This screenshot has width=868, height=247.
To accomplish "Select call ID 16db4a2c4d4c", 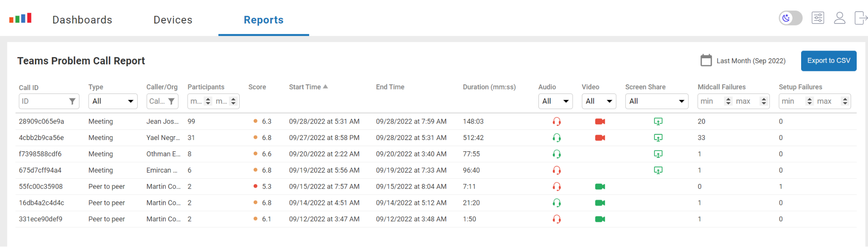I will 41,203.
